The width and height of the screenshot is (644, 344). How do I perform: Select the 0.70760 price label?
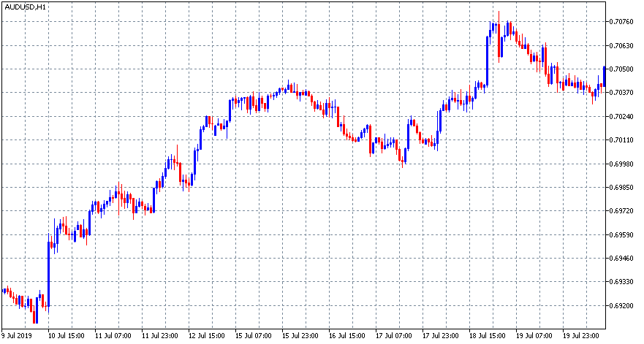click(x=621, y=21)
